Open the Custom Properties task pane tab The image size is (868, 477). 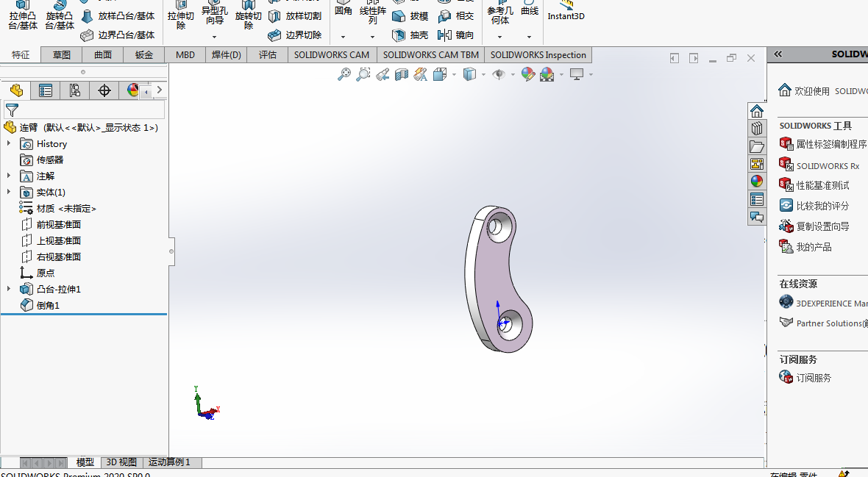pyautogui.click(x=757, y=199)
